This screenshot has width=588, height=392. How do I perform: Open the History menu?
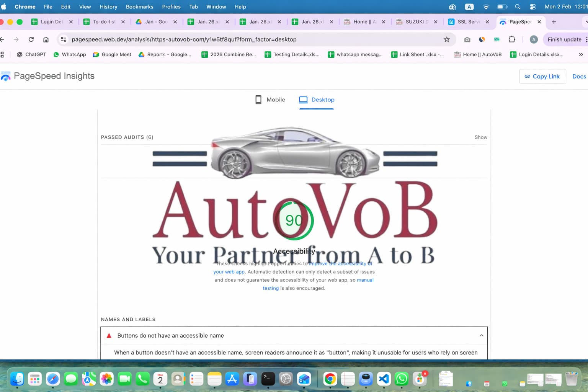108,7
